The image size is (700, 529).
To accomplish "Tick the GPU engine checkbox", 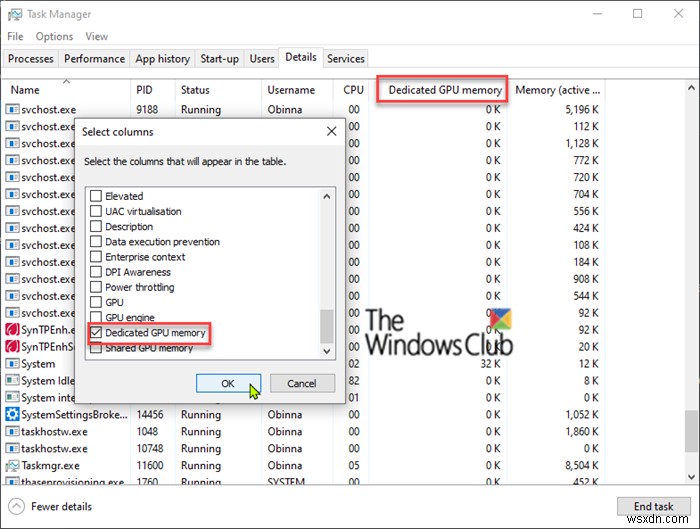I will pos(96,317).
